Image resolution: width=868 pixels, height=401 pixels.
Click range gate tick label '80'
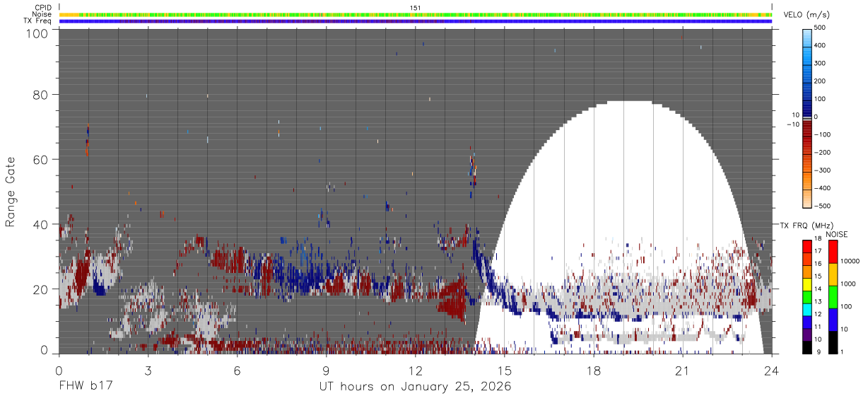(x=40, y=95)
